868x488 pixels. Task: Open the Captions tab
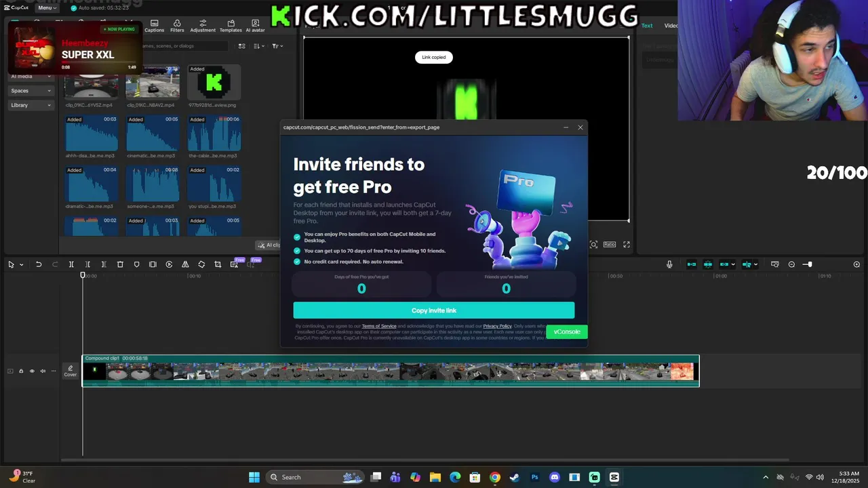(154, 26)
